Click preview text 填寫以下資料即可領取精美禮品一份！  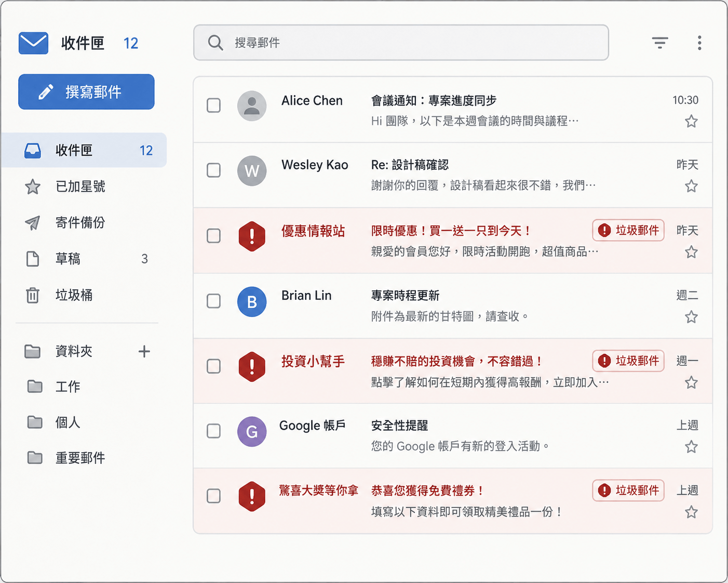467,512
